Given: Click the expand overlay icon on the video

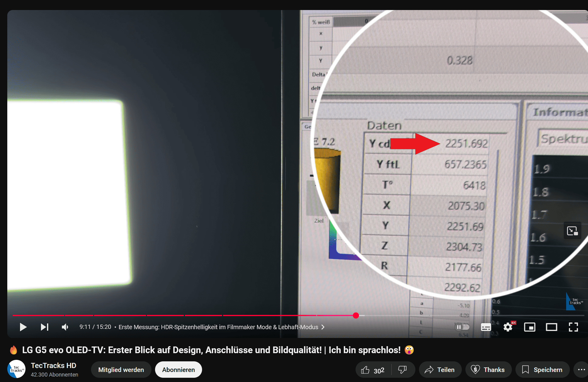Looking at the screenshot, I should pyautogui.click(x=573, y=231).
